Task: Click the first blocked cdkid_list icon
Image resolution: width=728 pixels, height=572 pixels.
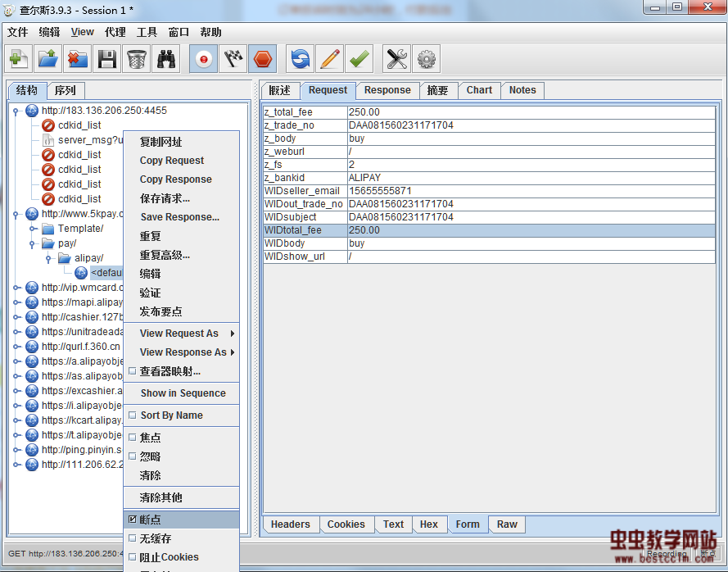Action: click(x=48, y=125)
